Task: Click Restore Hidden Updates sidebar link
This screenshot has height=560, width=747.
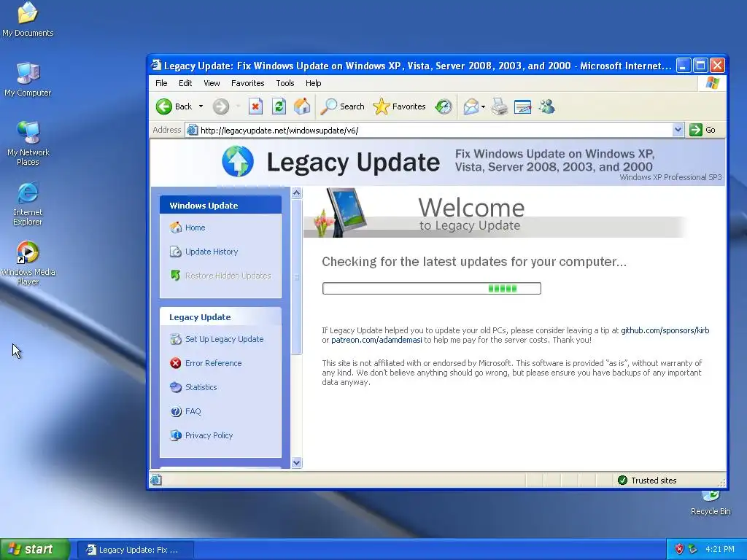Action: [x=228, y=276]
